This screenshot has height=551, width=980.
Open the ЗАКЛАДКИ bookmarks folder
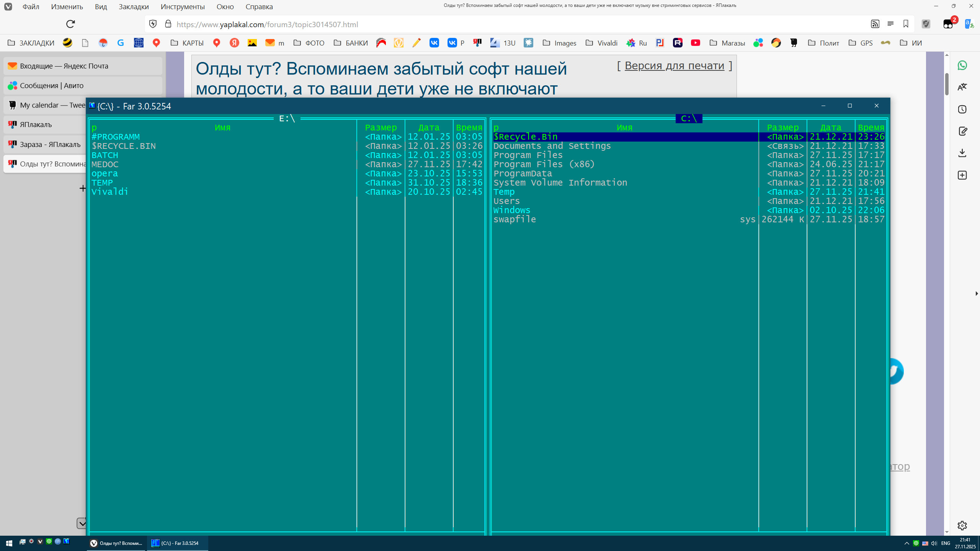(31, 43)
